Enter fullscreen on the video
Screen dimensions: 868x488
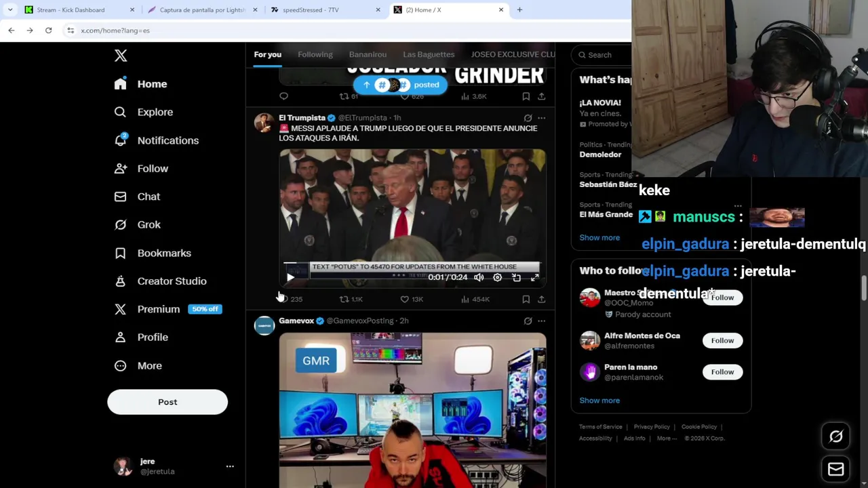534,277
